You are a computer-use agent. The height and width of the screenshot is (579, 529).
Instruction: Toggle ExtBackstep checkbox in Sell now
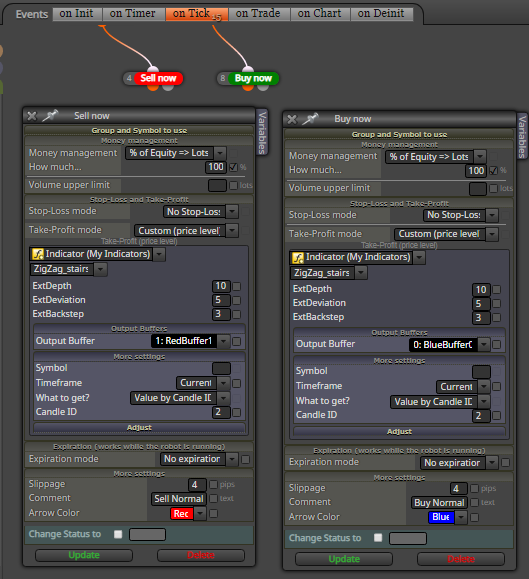(x=237, y=315)
